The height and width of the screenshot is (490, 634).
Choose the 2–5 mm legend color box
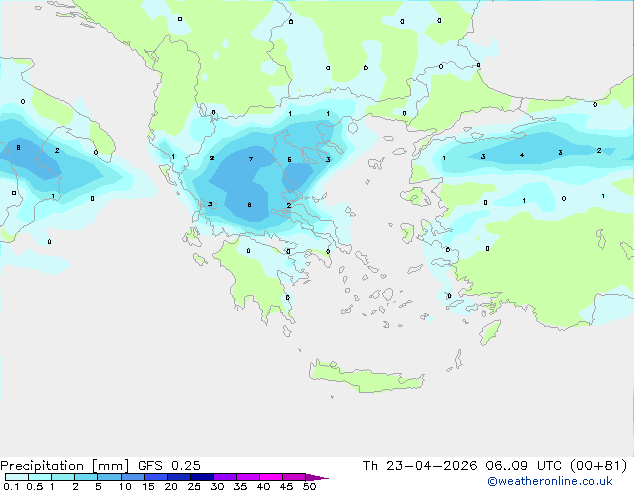86,477
